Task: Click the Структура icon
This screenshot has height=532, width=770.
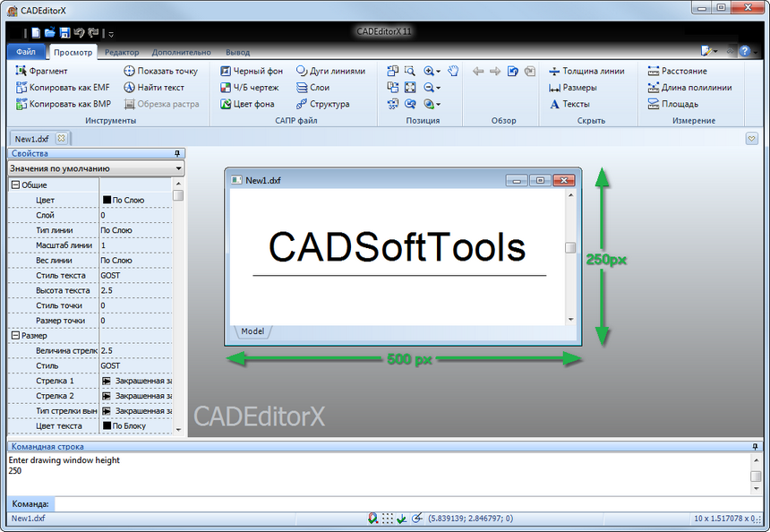Action: (x=302, y=104)
